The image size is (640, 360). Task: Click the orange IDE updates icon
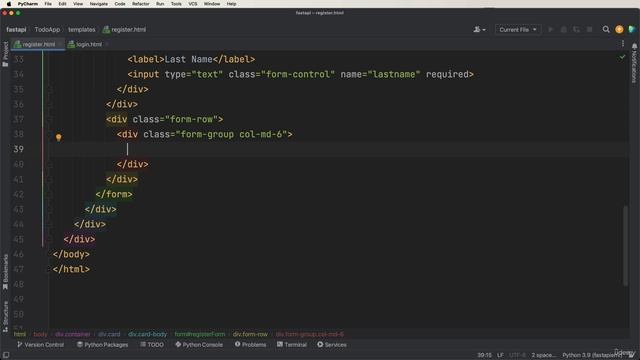[619, 29]
